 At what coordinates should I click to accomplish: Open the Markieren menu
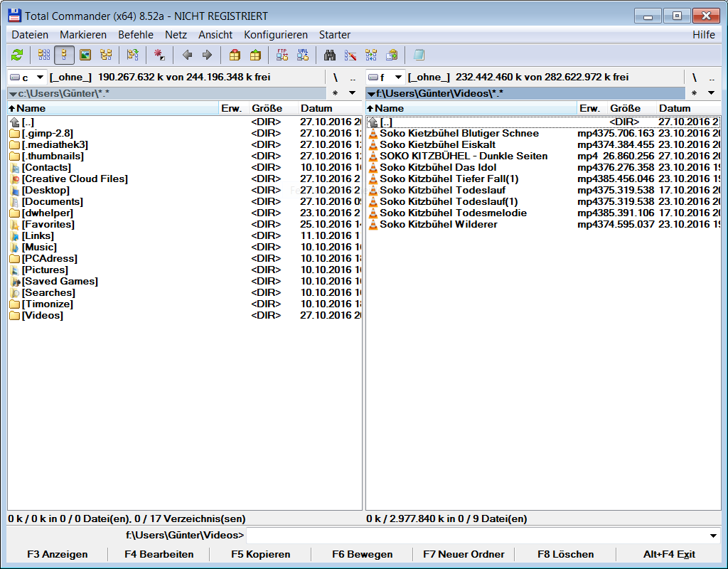point(83,35)
